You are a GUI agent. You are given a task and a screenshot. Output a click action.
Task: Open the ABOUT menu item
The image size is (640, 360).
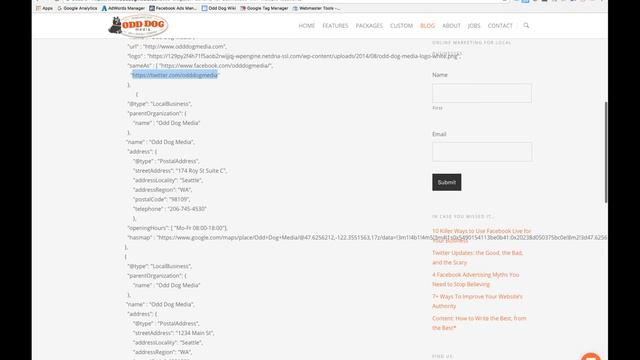point(451,26)
